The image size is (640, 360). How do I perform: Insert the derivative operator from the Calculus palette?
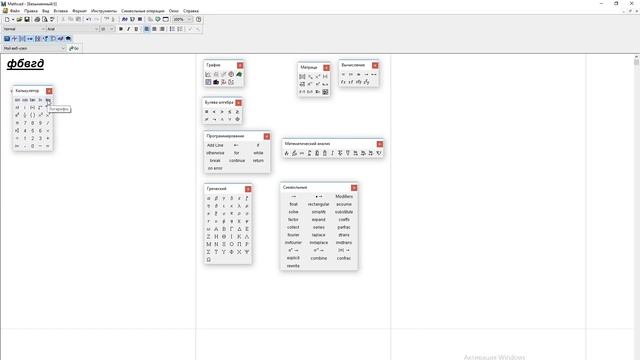287,153
